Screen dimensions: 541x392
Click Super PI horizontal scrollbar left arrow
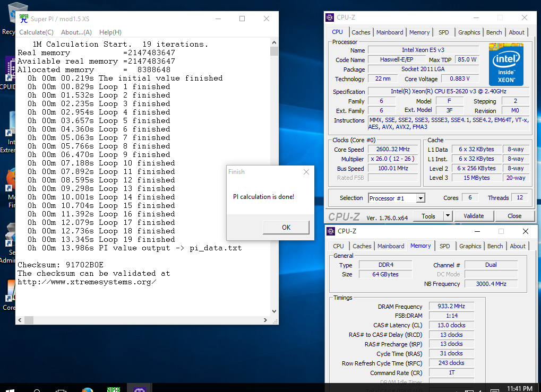point(20,320)
